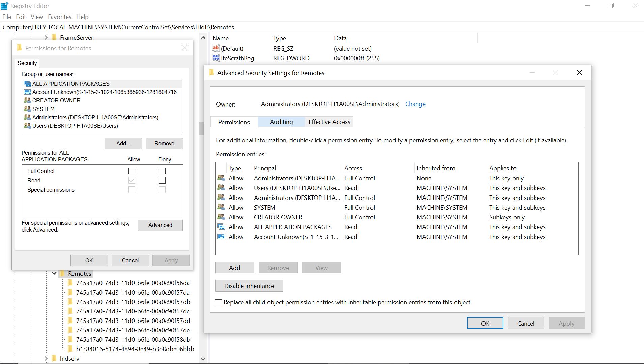Expand the FrameServer tree node
The image size is (644, 364).
coord(46,37)
